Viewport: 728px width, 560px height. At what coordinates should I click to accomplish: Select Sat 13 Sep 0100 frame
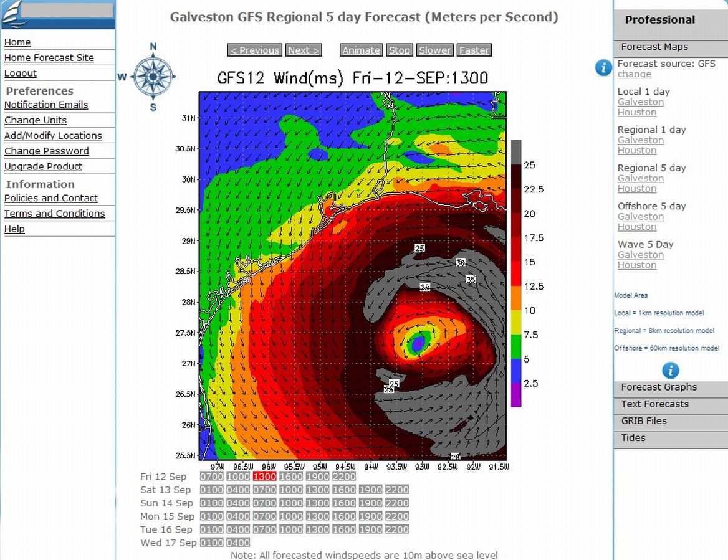point(212,490)
